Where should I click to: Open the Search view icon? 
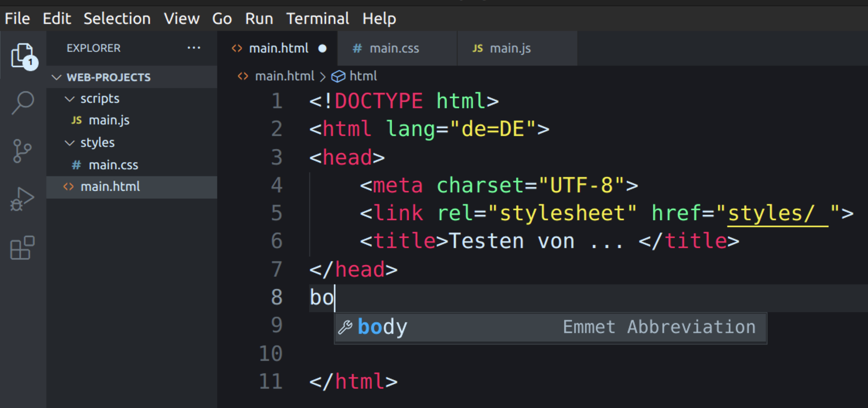click(23, 103)
